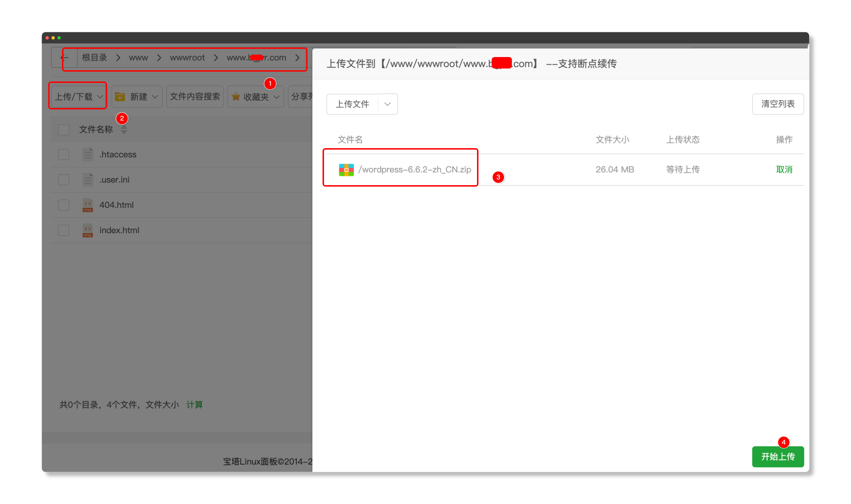
Task: Expand chevron after wwwroot breadcrumb
Action: 216,58
